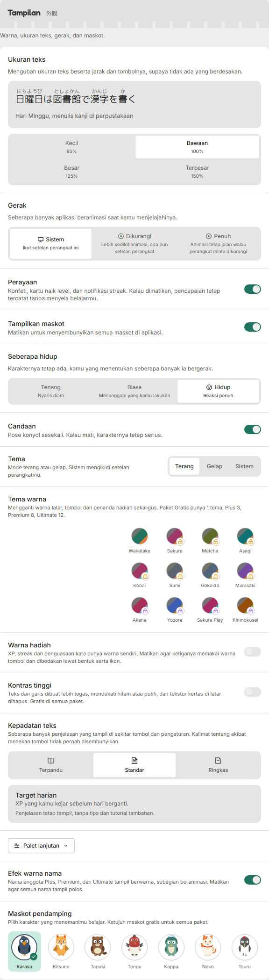Select Gokaido color theme

pos(210,575)
